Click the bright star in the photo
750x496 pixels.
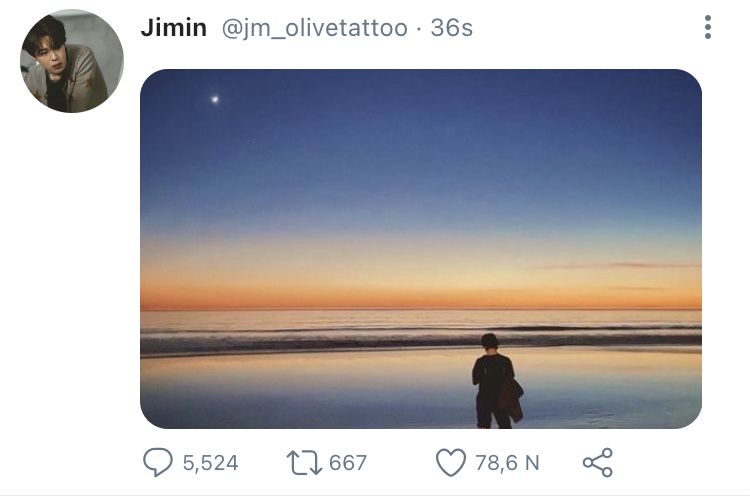pyautogui.click(x=214, y=99)
